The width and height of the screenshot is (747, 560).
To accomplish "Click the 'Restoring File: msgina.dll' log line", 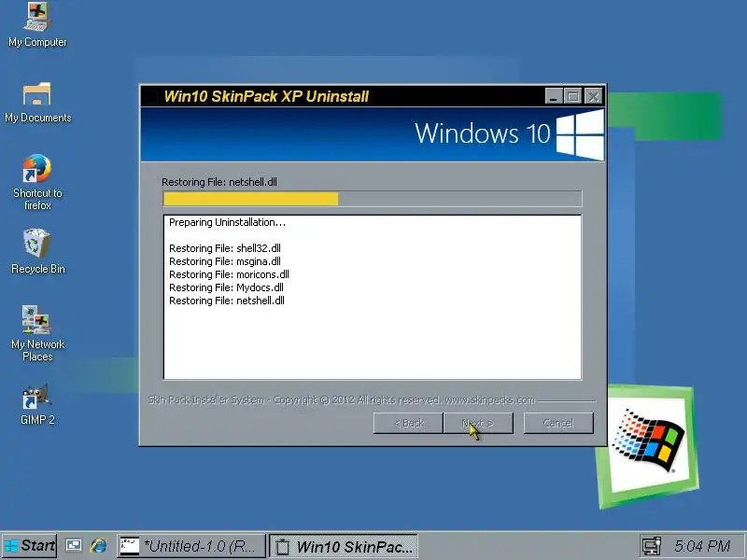I will 225,261.
